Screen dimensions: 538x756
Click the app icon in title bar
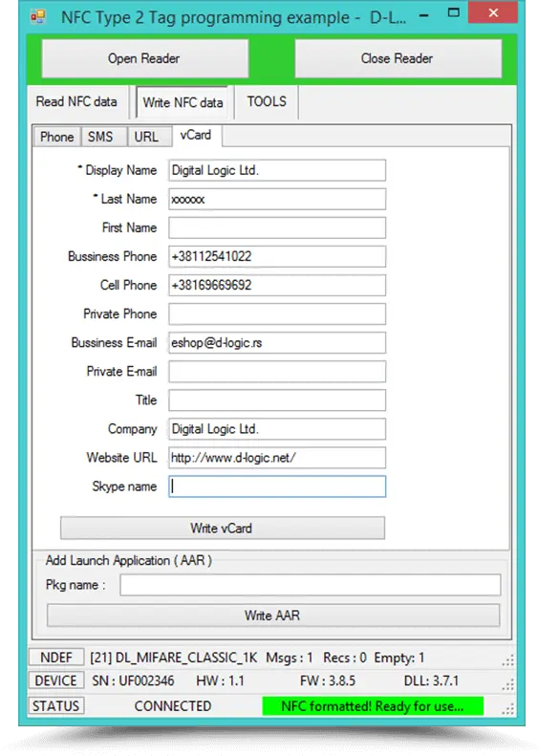click(x=37, y=17)
